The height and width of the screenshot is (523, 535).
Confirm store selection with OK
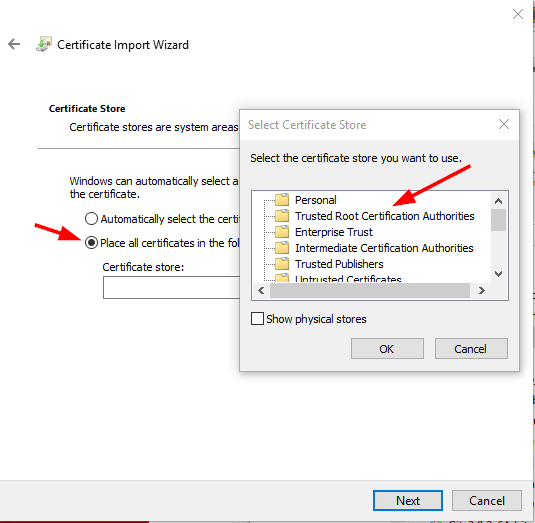387,349
